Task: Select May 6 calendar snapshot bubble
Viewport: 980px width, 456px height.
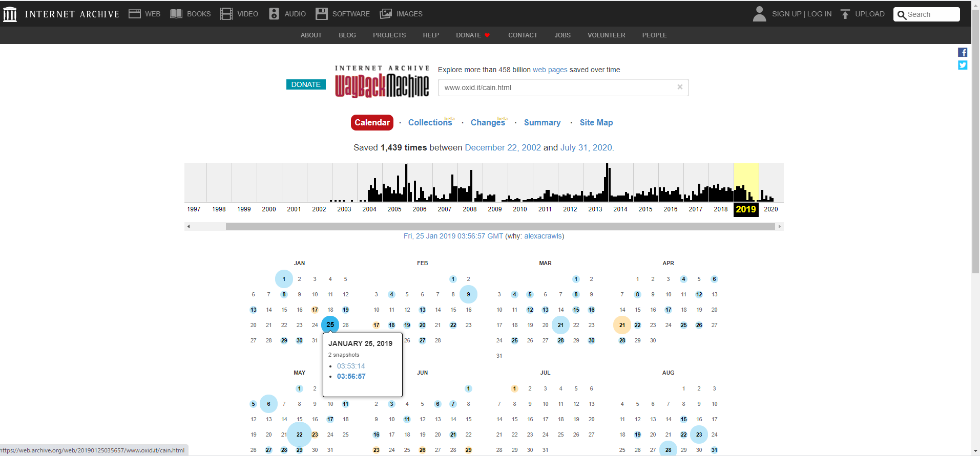Action: pyautogui.click(x=268, y=404)
